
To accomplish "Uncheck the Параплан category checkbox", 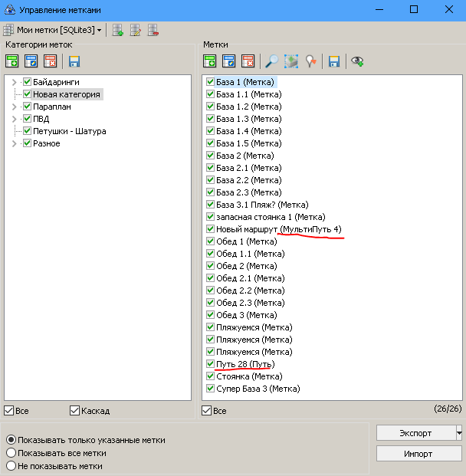I will (28, 107).
